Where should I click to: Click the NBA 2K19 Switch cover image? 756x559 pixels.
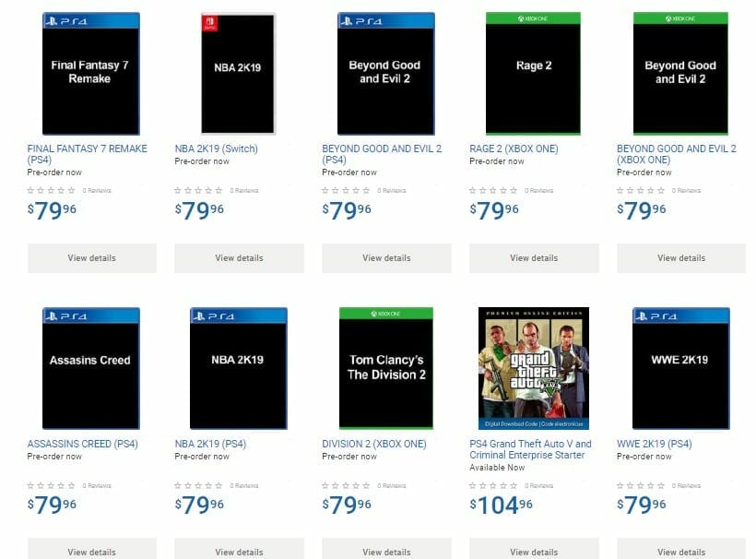pyautogui.click(x=238, y=73)
